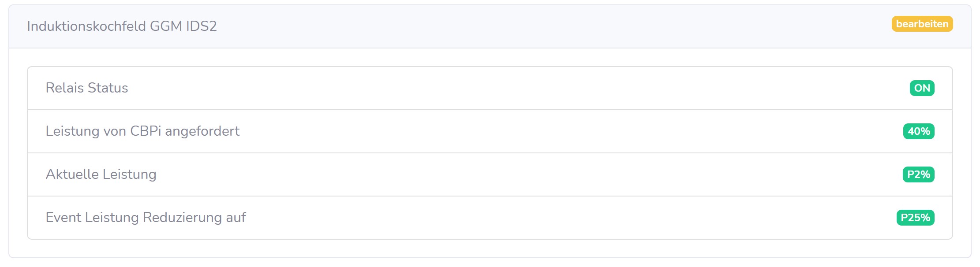Click the middle of the Relais Status row
The image size is (980, 267).
pos(490,88)
